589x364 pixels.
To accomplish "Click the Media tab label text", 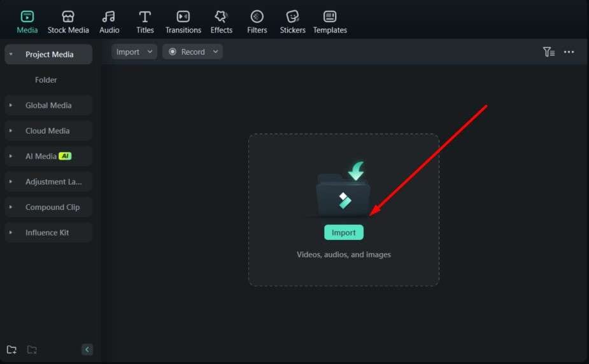I will click(x=27, y=30).
